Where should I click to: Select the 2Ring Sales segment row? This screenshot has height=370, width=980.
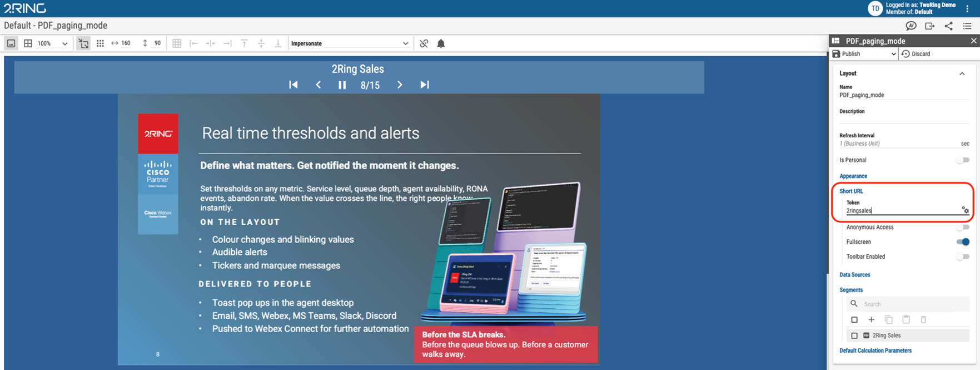tap(908, 336)
